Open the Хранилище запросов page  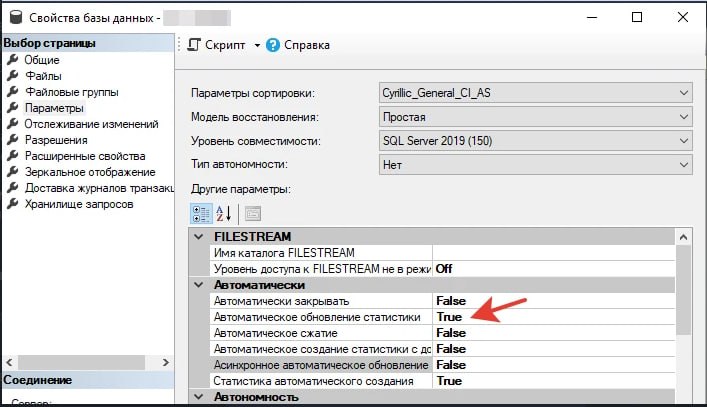click(x=79, y=204)
